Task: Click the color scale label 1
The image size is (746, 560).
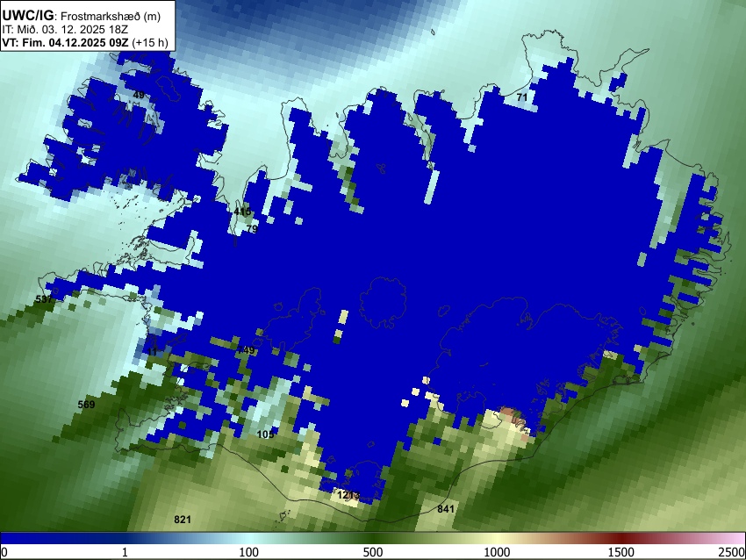Action: click(125, 552)
